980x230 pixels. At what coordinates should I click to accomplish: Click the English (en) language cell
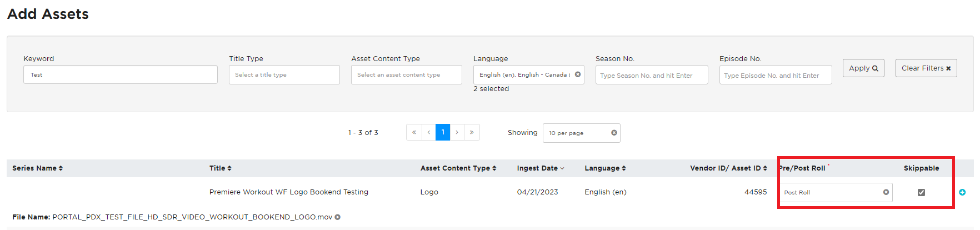point(606,192)
